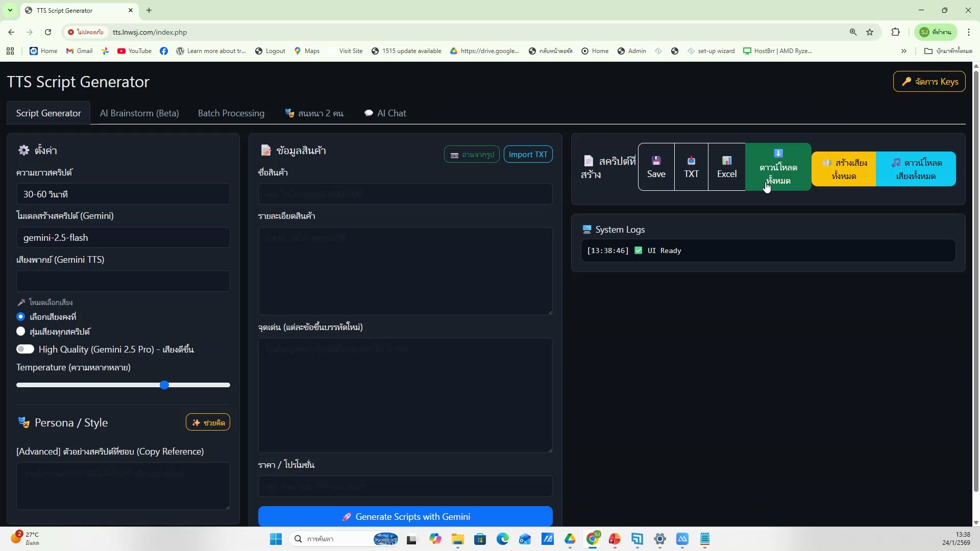Export scripts to Excel

pyautogui.click(x=726, y=167)
